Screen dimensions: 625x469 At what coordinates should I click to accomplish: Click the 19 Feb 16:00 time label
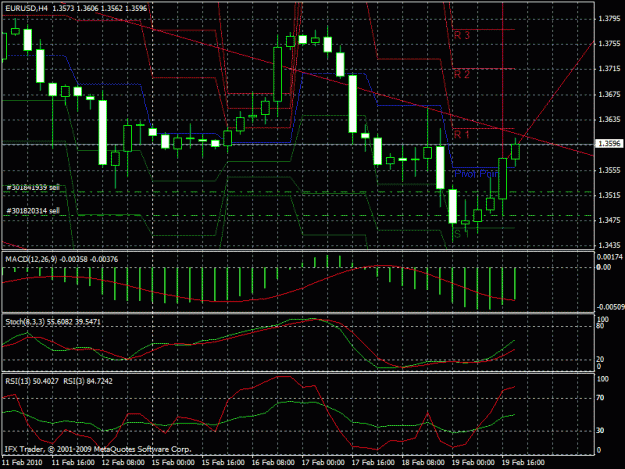523,462
